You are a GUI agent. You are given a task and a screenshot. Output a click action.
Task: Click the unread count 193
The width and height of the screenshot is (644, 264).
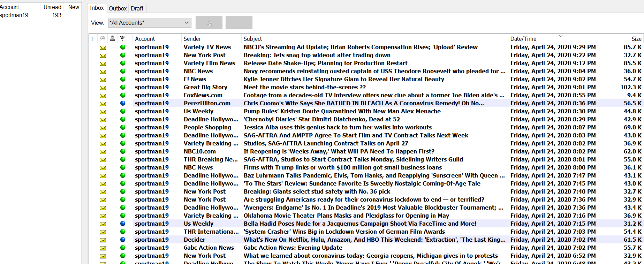click(x=57, y=15)
